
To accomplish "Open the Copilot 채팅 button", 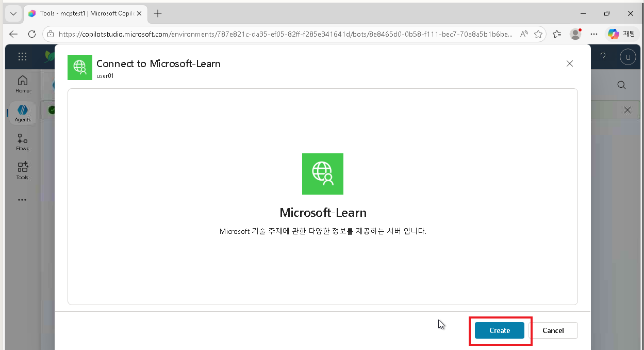I will [x=622, y=34].
